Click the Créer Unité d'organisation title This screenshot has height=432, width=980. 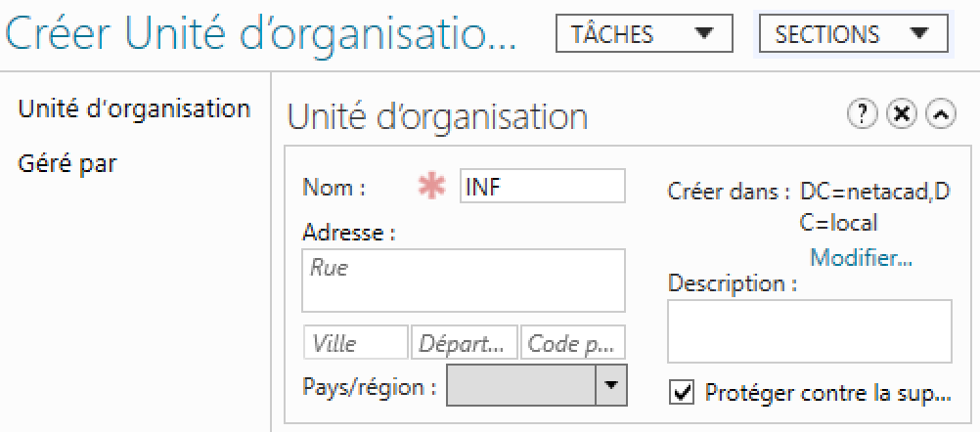click(261, 35)
